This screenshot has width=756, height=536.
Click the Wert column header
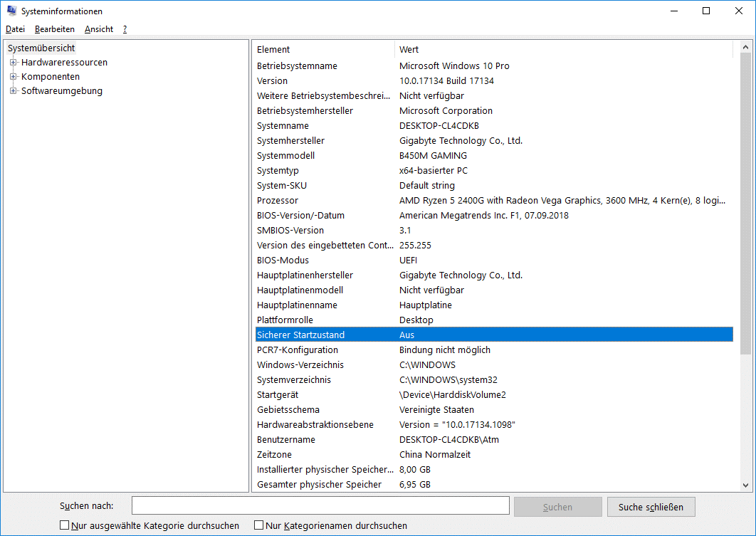tap(564, 49)
